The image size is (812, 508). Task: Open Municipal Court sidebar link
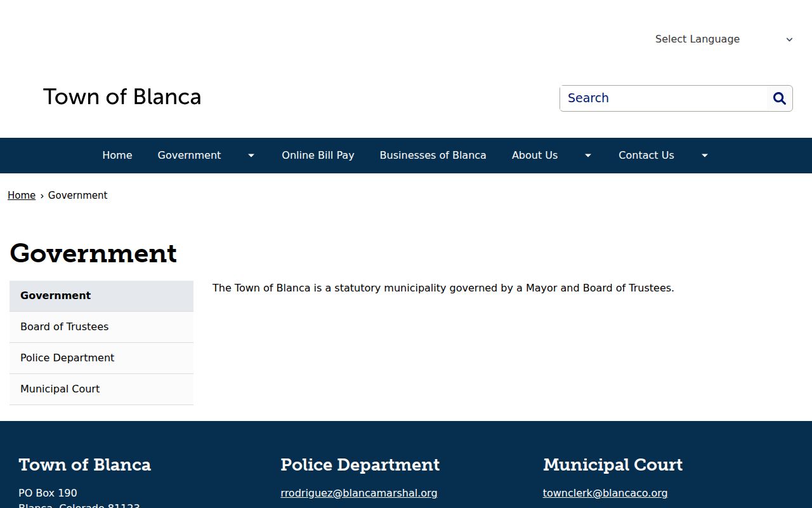point(101,389)
